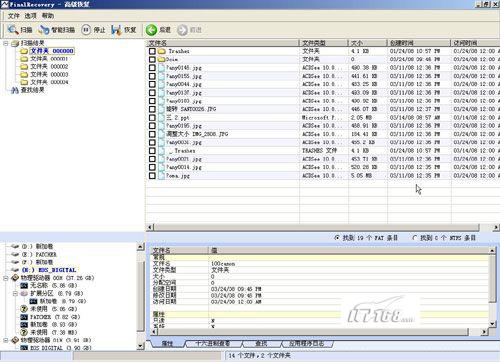Collapse the Scan Results (扫描结果) tree root
Image resolution: width=500 pixels, height=362 pixels.
pos(6,43)
